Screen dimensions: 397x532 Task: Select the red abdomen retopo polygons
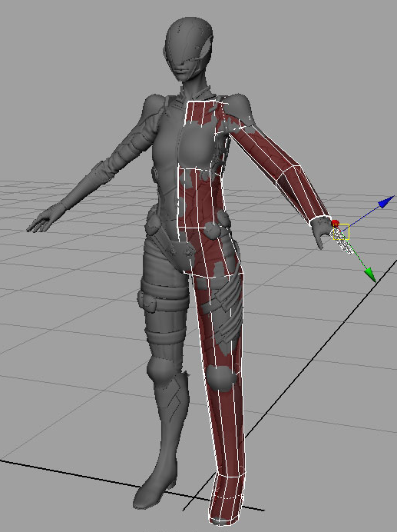[x=200, y=198]
